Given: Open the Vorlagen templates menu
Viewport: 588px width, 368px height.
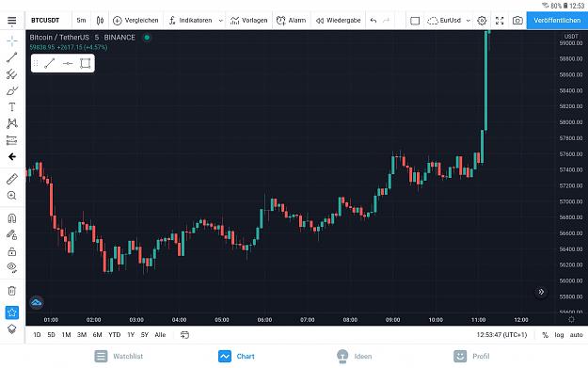Looking at the screenshot, I should tap(248, 21).
